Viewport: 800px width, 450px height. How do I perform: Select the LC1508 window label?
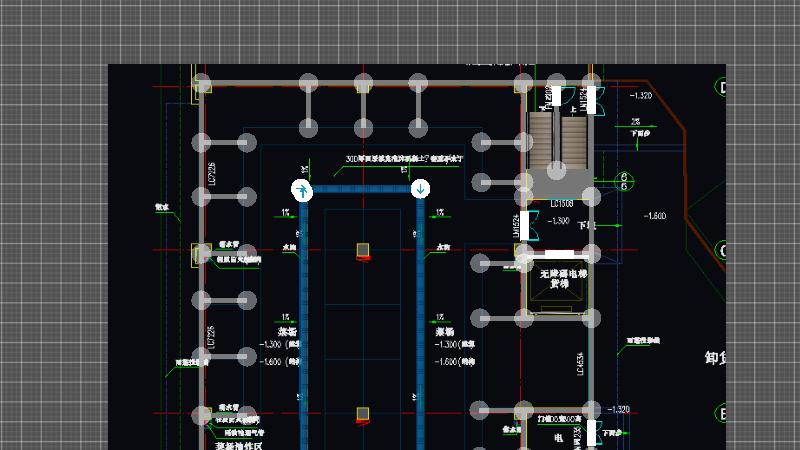click(x=561, y=204)
